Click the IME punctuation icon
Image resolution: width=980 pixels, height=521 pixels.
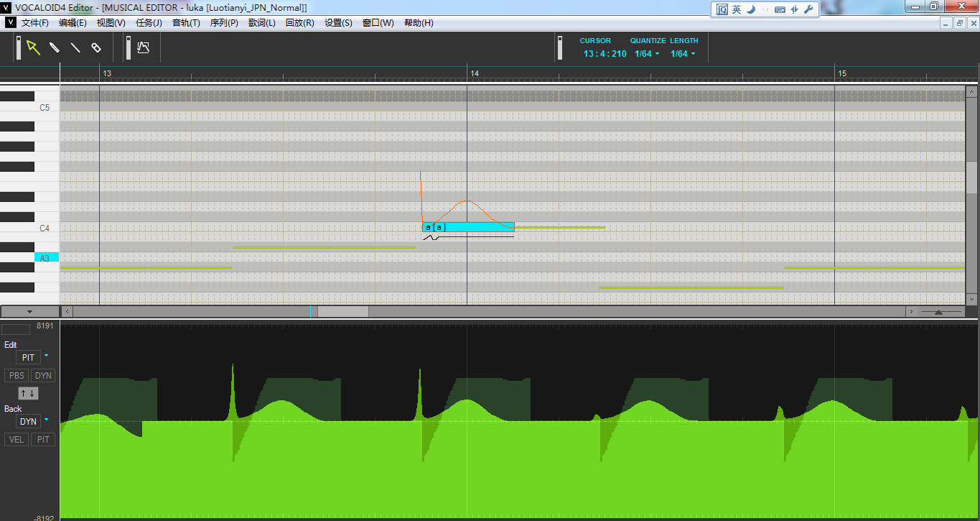765,10
